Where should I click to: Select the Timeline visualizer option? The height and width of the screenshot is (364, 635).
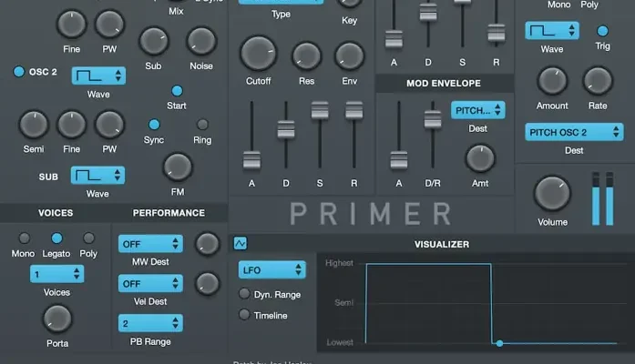click(244, 315)
